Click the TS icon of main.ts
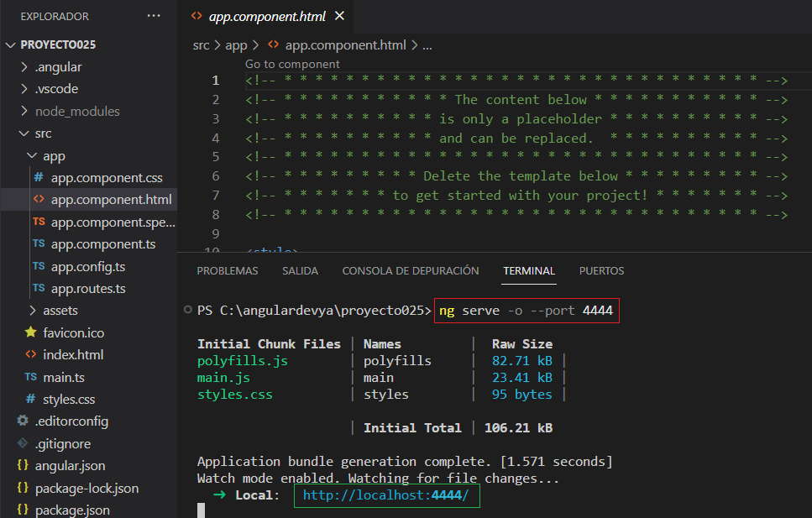 pos(30,377)
